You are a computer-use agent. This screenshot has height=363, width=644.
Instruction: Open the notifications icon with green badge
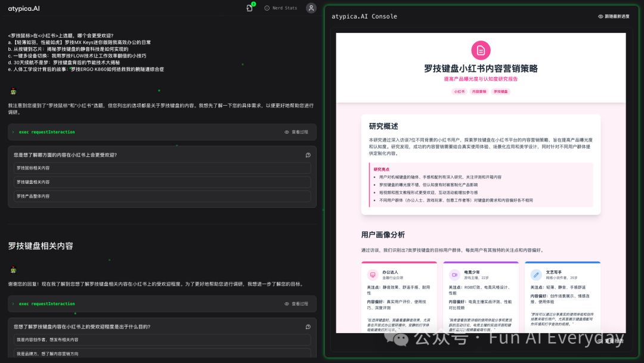click(250, 8)
